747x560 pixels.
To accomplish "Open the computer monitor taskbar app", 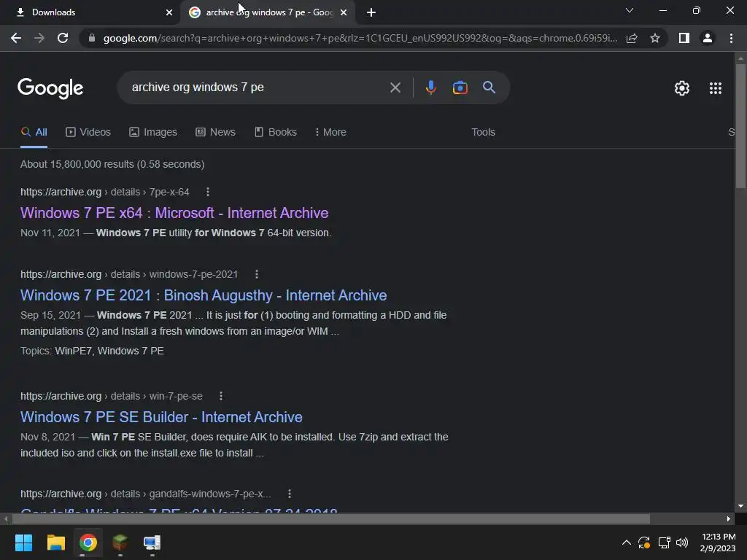I will tap(152, 542).
